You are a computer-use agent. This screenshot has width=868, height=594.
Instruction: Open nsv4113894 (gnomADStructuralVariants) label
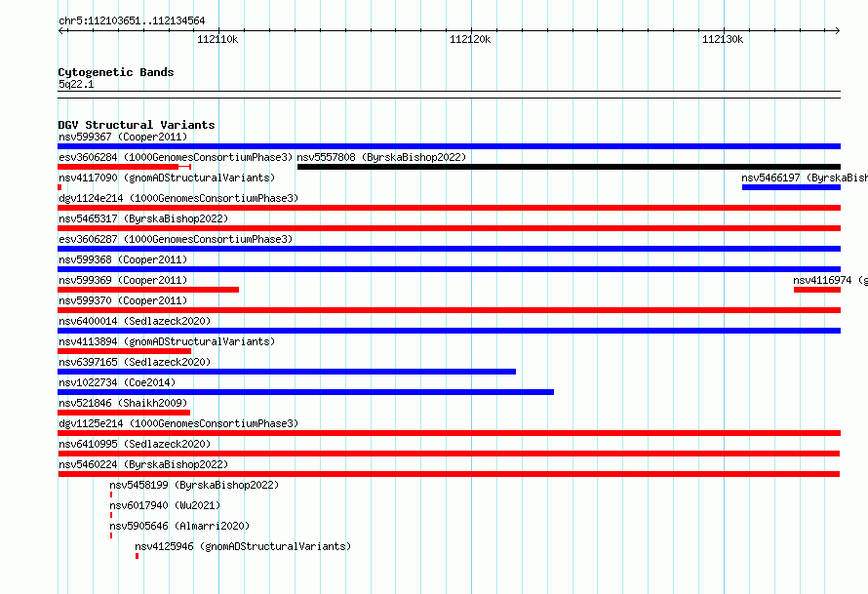167,341
